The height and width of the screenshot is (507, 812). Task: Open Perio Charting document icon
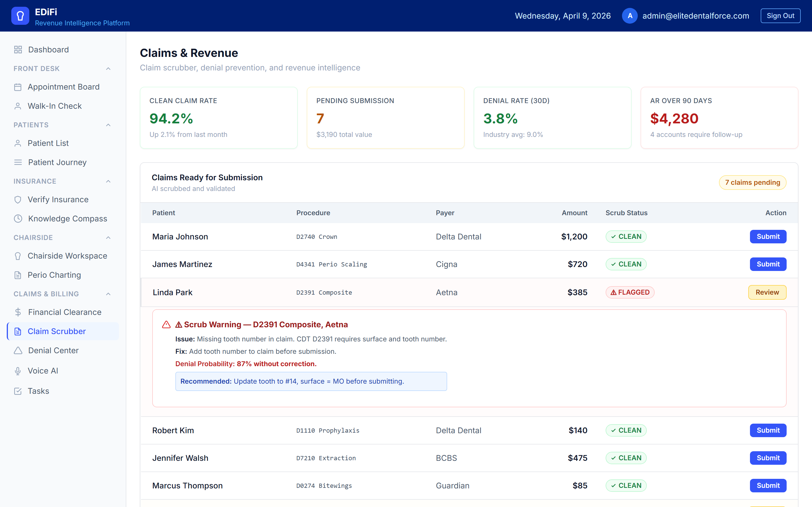coord(18,275)
